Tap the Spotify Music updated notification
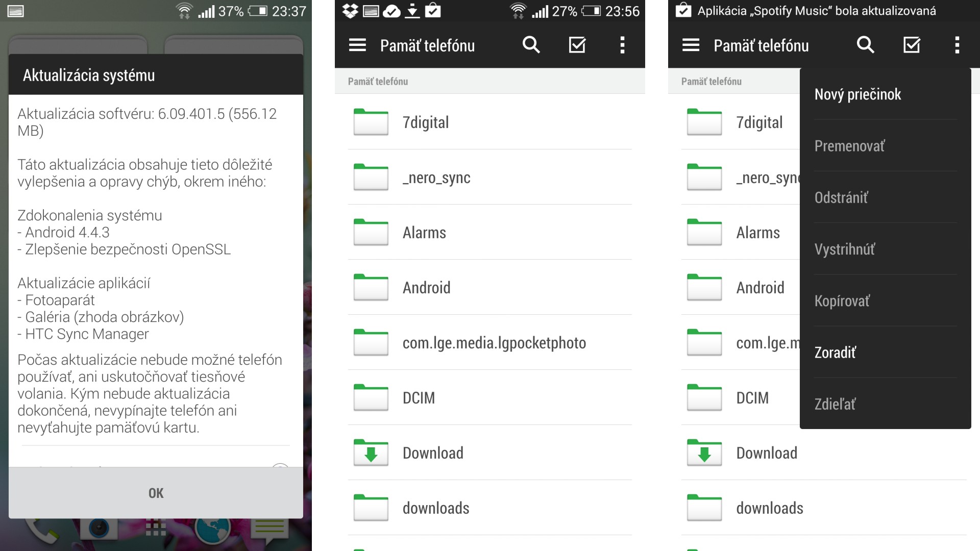This screenshot has width=980, height=551. pos(816,11)
